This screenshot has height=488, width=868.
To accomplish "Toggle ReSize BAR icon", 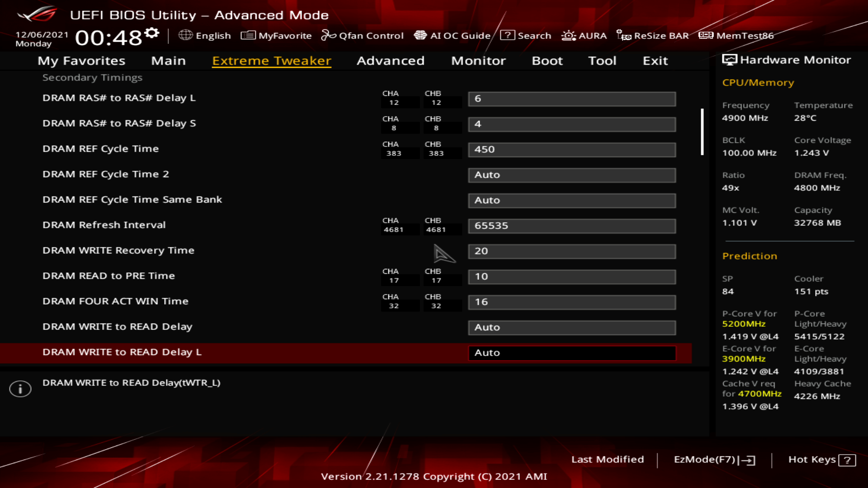I will coord(623,35).
